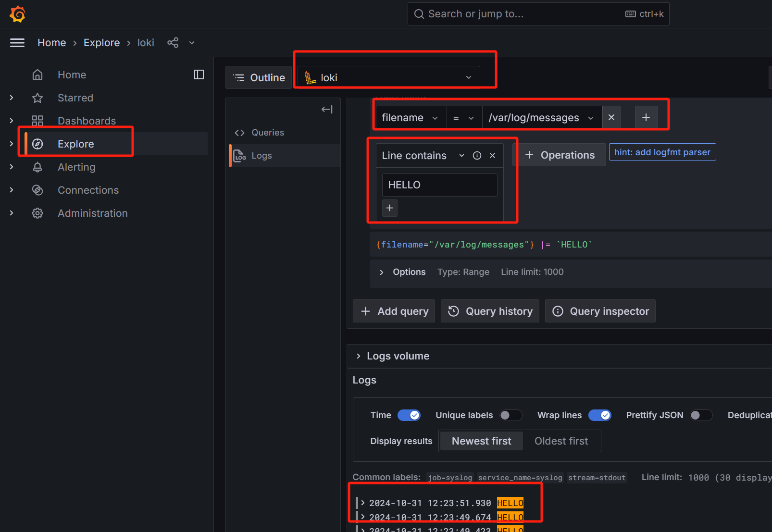
Task: Click the Starred star icon
Action: (37, 98)
